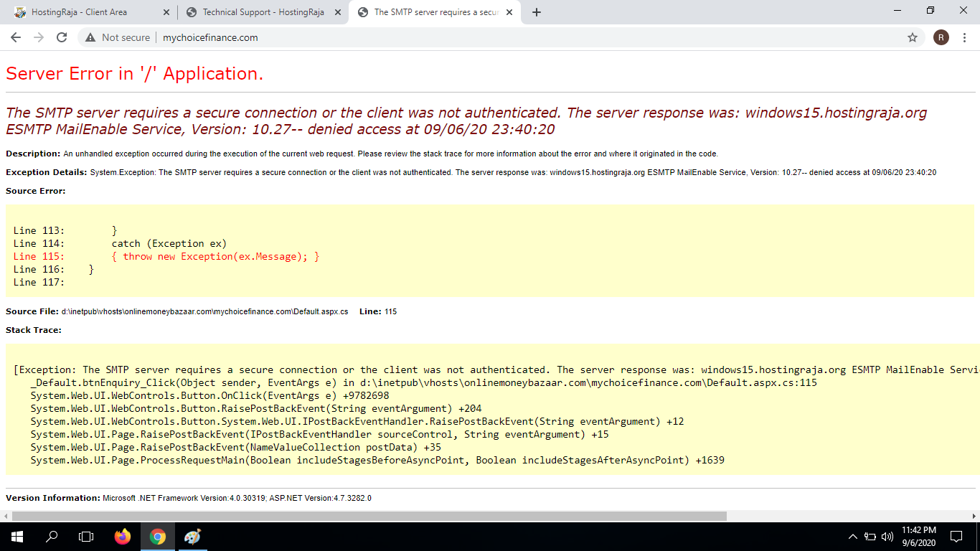Open the Chrome profile avatar
This screenshot has height=551, width=980.
(941, 37)
